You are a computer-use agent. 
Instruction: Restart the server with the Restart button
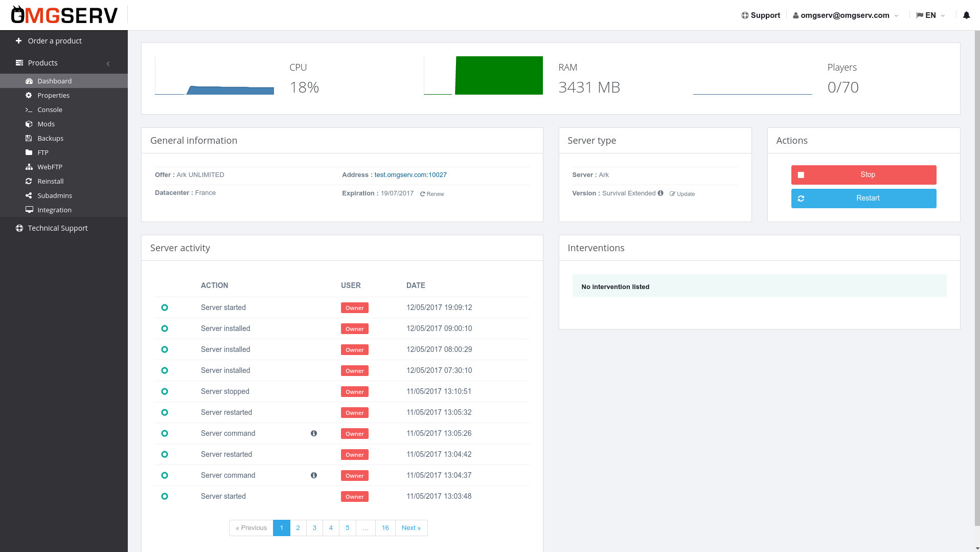(x=863, y=198)
